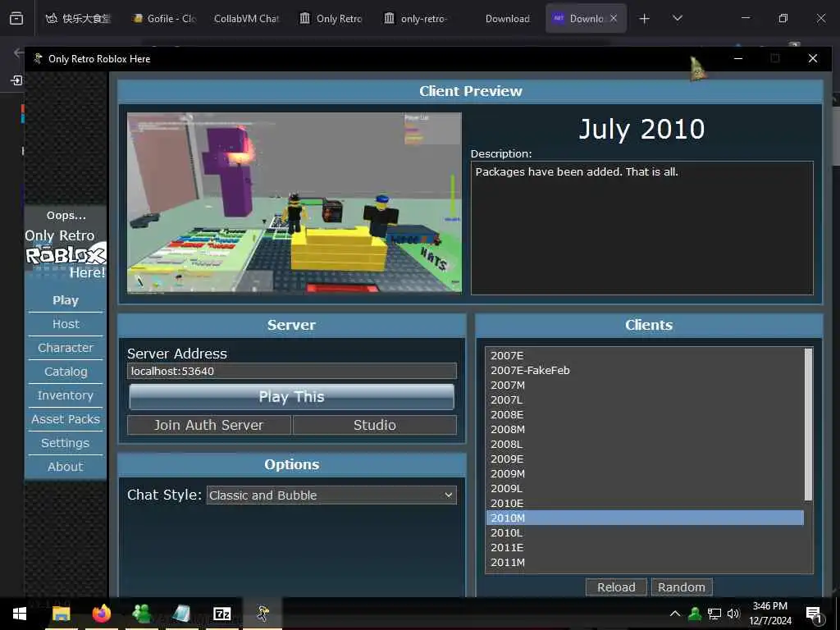Switch to the Only Retro browser tab

pos(331,18)
